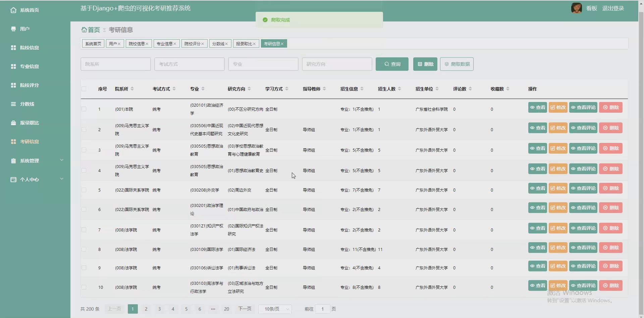Check the row 3 checkbox
The height and width of the screenshot is (318, 644).
[x=84, y=150]
